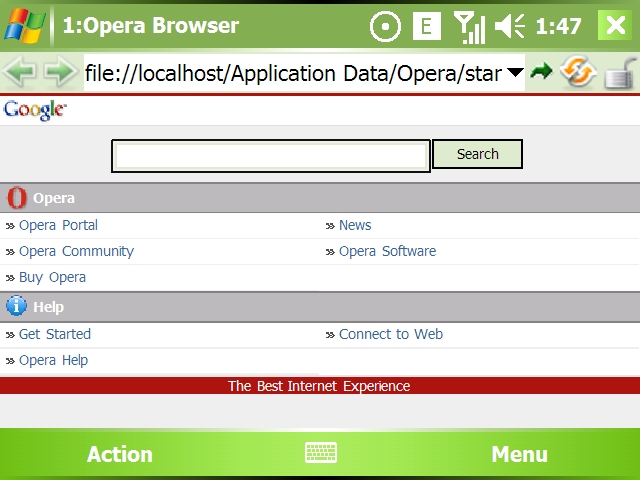Open the muted speaker volume icon
This screenshot has height=480, width=640.
pos(509,26)
